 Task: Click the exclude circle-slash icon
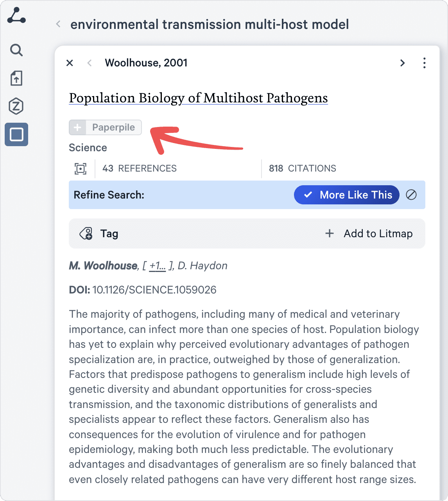pyautogui.click(x=411, y=195)
